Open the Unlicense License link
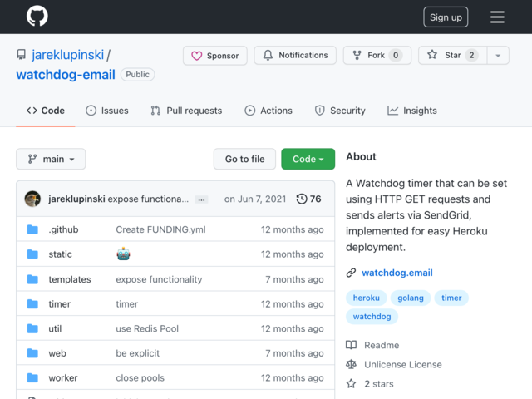Screen dimensions: 532x399 [403, 365]
